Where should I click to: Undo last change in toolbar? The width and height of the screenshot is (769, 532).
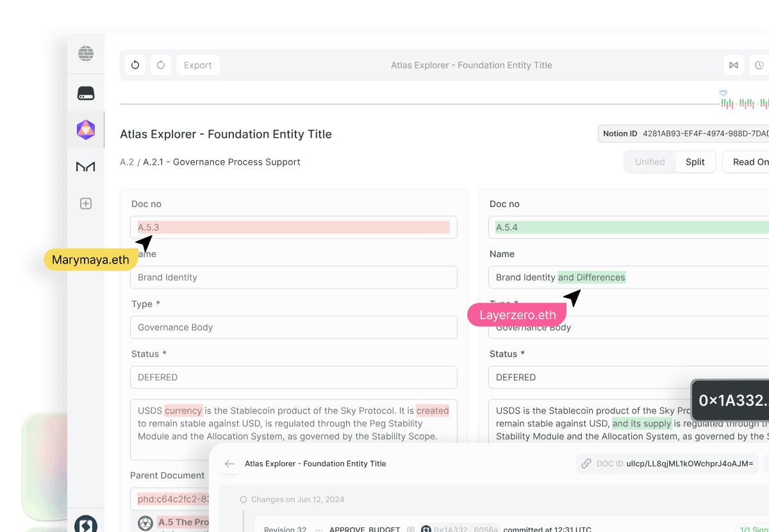point(135,65)
